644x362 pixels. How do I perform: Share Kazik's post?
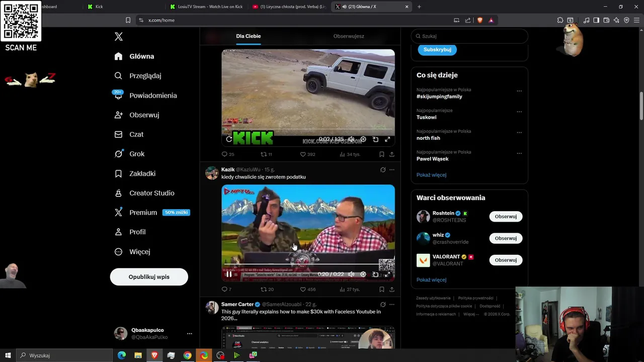[x=392, y=290]
